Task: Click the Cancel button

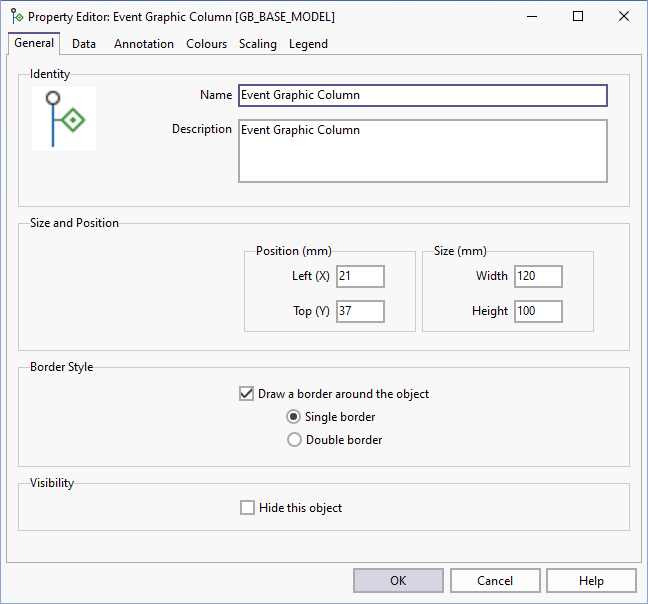Action: (494, 581)
